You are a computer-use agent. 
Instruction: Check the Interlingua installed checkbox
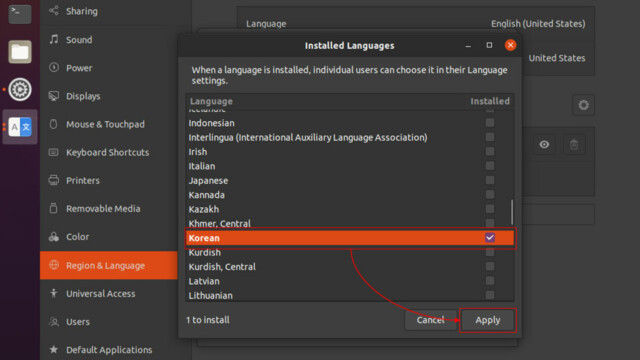(x=490, y=137)
